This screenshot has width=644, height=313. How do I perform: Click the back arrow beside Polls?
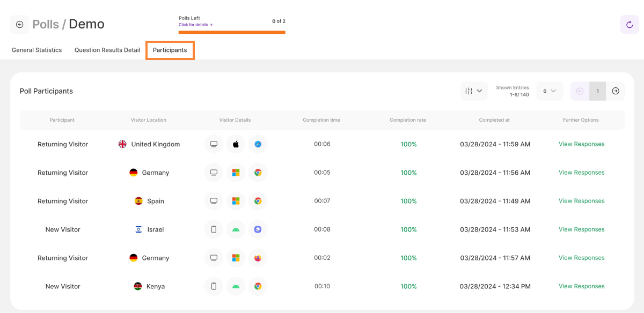click(20, 24)
